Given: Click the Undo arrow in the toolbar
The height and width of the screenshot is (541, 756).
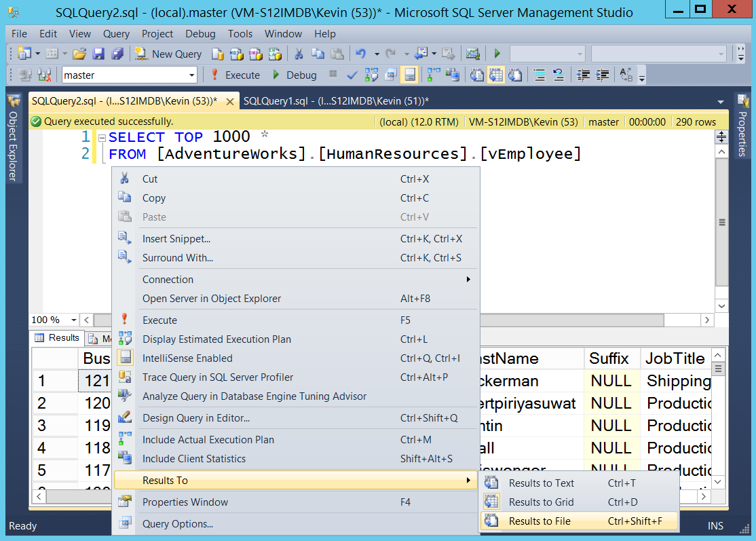Looking at the screenshot, I should [361, 54].
